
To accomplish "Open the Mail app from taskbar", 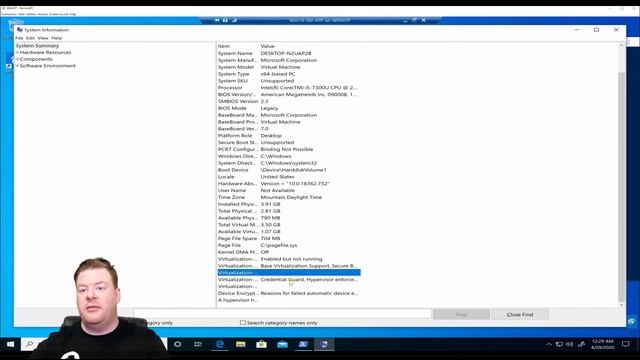I will point(282,344).
